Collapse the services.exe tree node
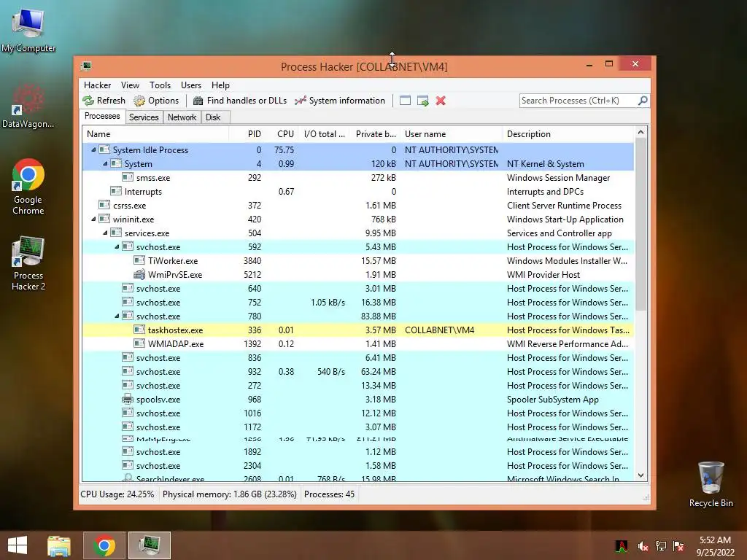This screenshot has width=747, height=560. (x=105, y=233)
